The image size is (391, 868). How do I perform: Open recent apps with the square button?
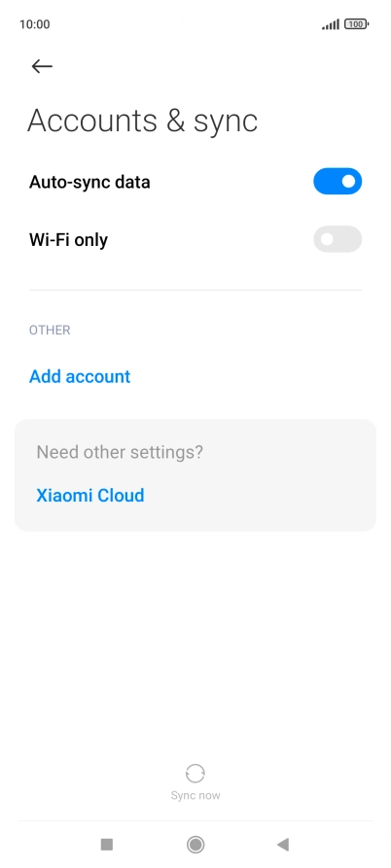point(107,845)
